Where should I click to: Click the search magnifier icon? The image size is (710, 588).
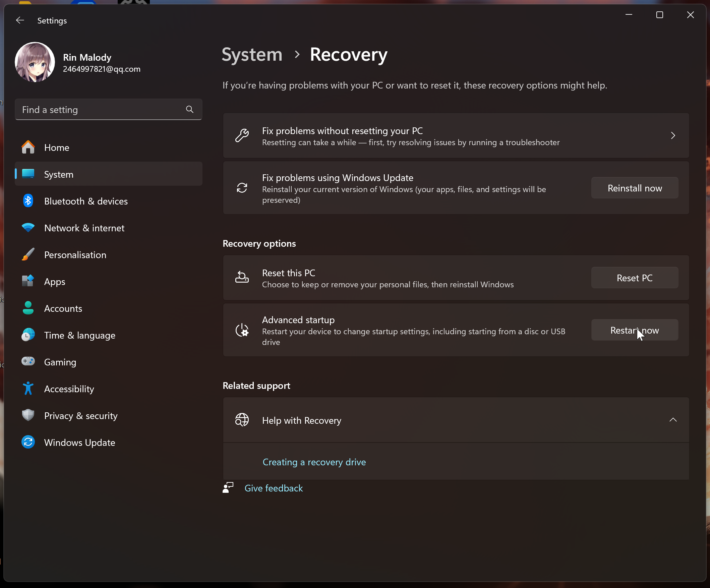click(x=190, y=109)
